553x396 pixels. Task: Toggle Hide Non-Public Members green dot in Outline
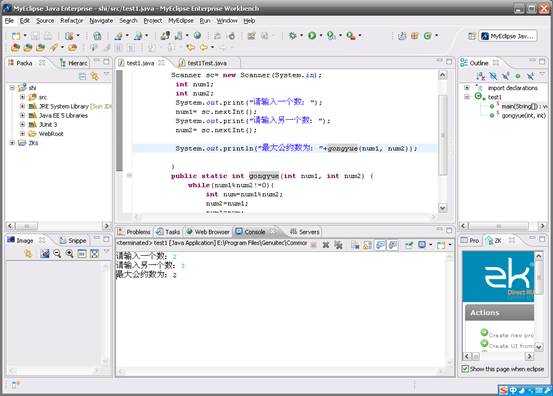pyautogui.click(x=518, y=75)
